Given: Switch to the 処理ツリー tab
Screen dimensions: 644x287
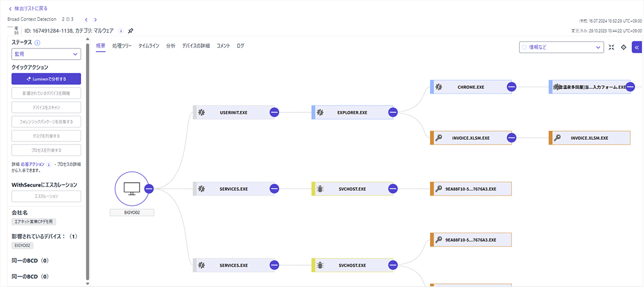Looking at the screenshot, I should coord(122,46).
